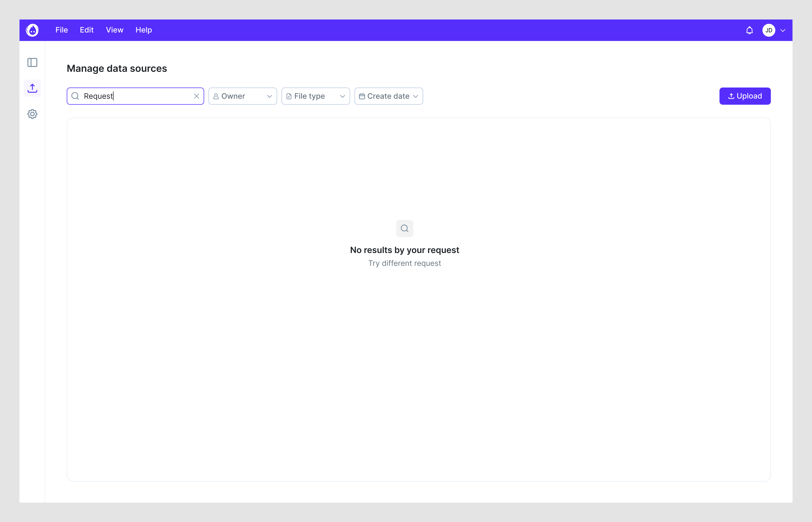Expand the Create date filter dropdown
Image resolution: width=812 pixels, height=522 pixels.
[389, 96]
